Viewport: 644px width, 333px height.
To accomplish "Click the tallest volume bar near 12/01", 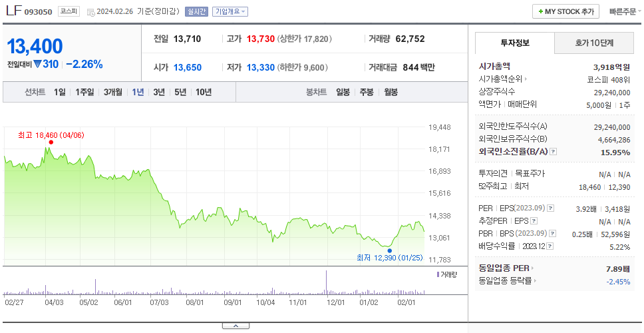I will tap(327, 282).
